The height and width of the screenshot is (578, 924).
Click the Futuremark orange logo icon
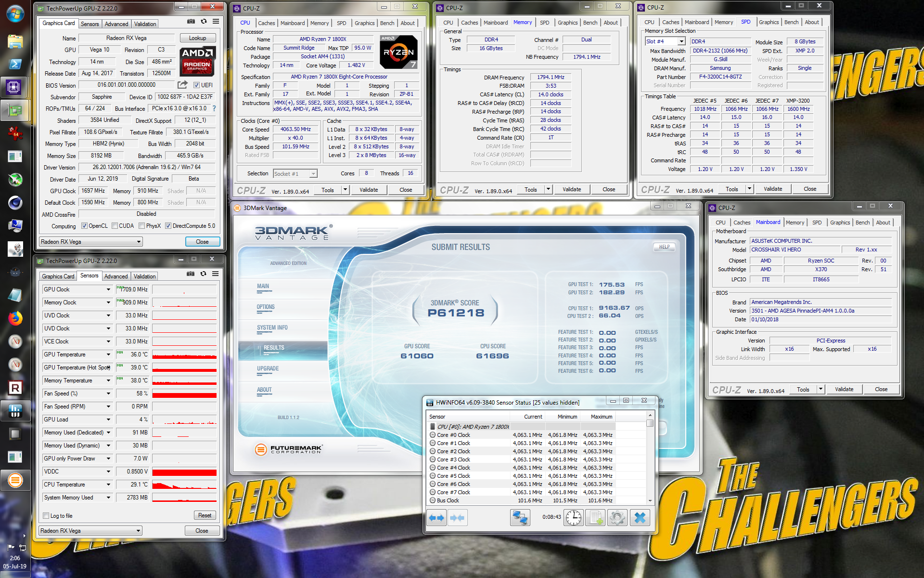[261, 450]
